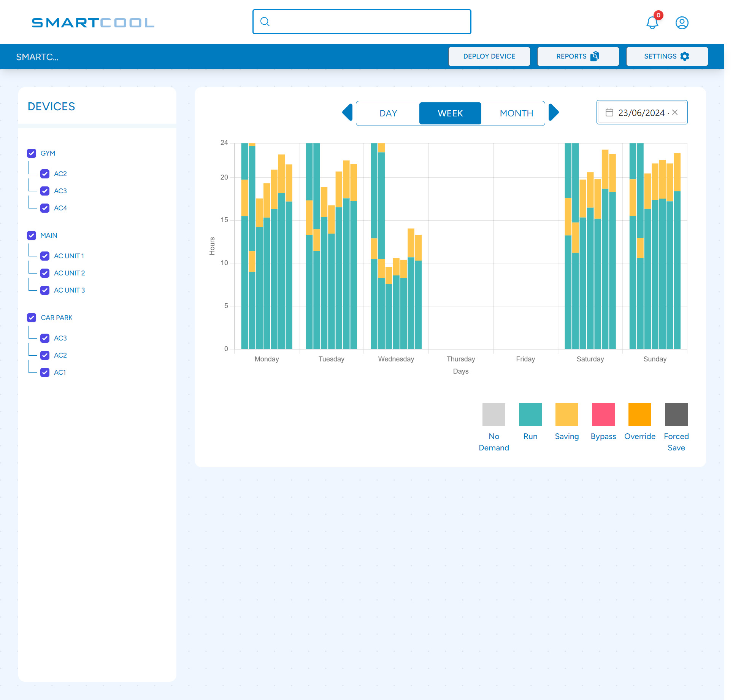Click the Friday axis label
The height and width of the screenshot is (700, 741).
(525, 359)
